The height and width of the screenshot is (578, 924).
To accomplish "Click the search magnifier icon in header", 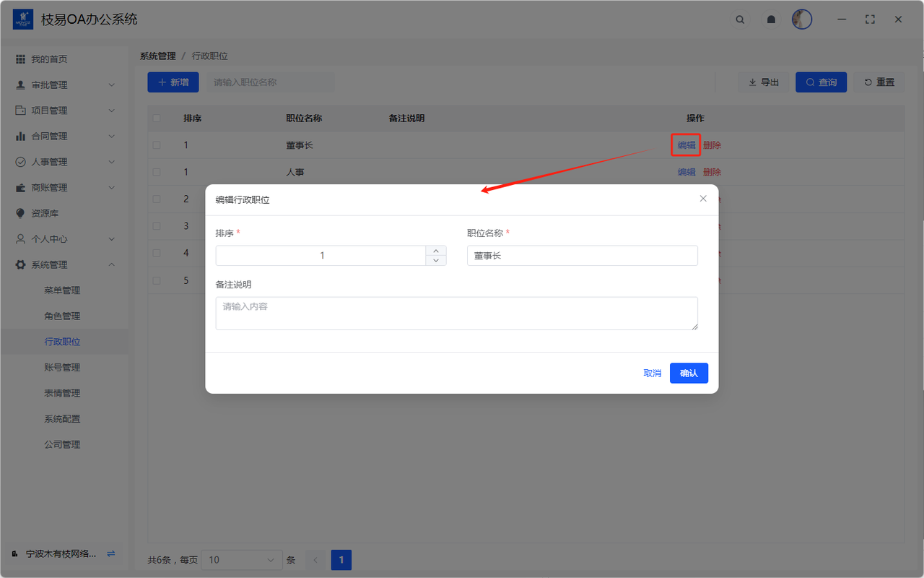I will 740,20.
